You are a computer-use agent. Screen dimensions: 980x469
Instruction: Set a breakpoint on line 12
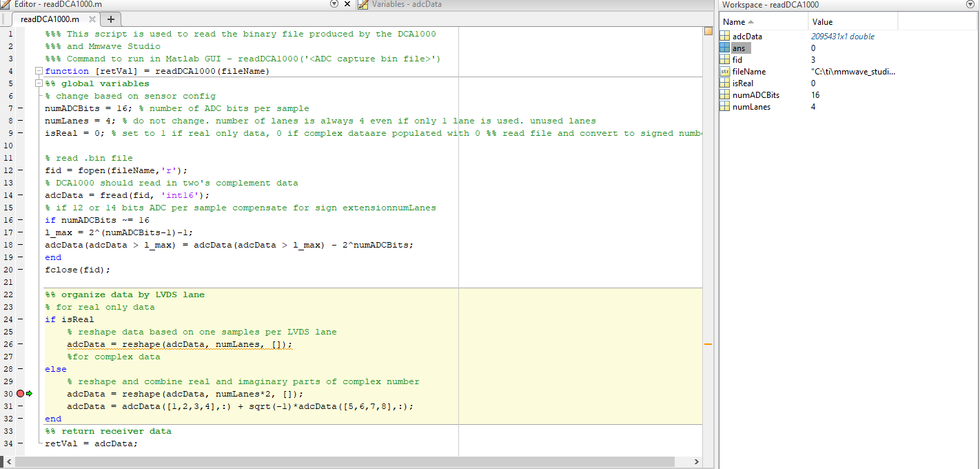[x=20, y=170]
